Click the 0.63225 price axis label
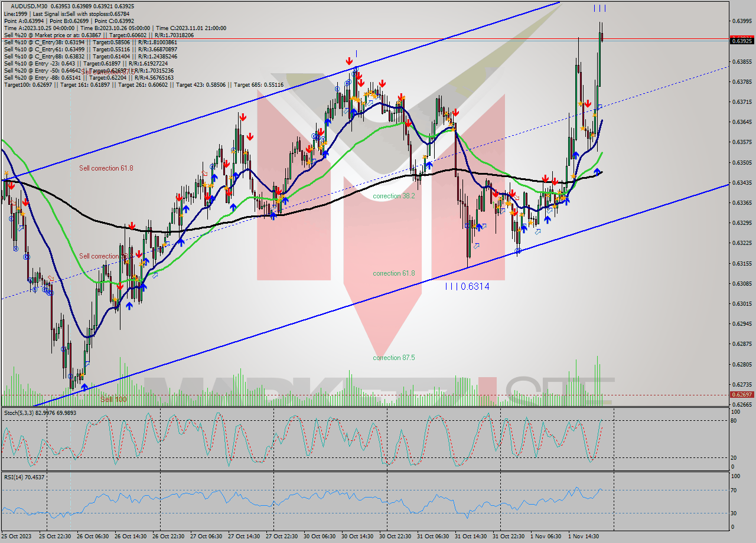 [742, 243]
